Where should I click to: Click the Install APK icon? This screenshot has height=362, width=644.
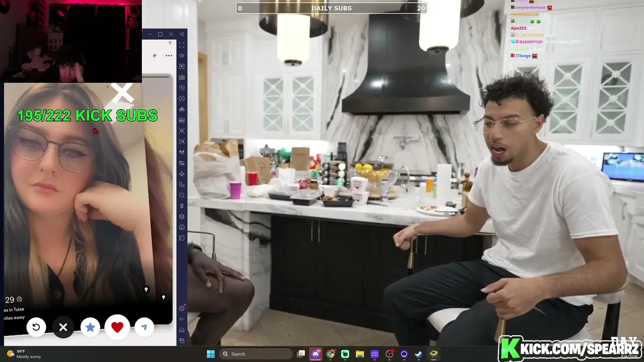coord(182,120)
